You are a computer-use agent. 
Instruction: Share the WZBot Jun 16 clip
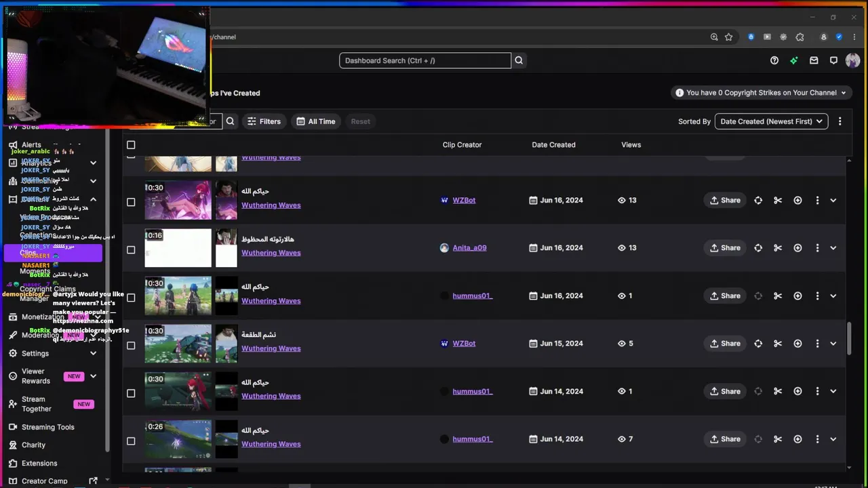[725, 200]
